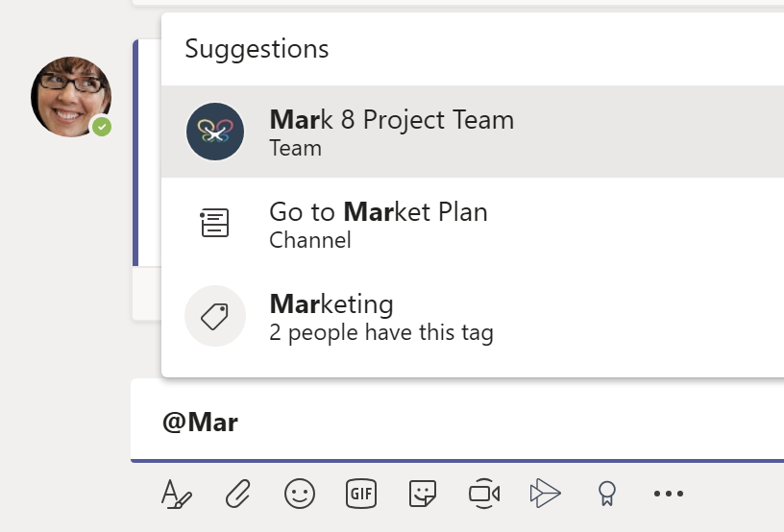Start a Meet now video call
The height and width of the screenshot is (532, 784).
(484, 494)
